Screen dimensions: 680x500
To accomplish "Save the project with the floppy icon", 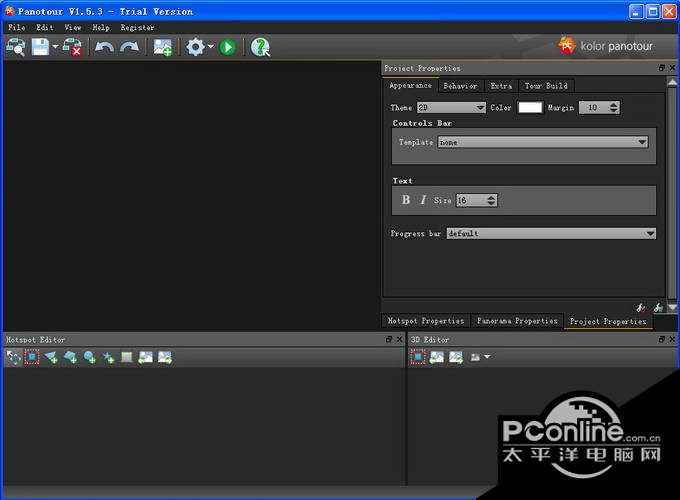I will pos(40,47).
